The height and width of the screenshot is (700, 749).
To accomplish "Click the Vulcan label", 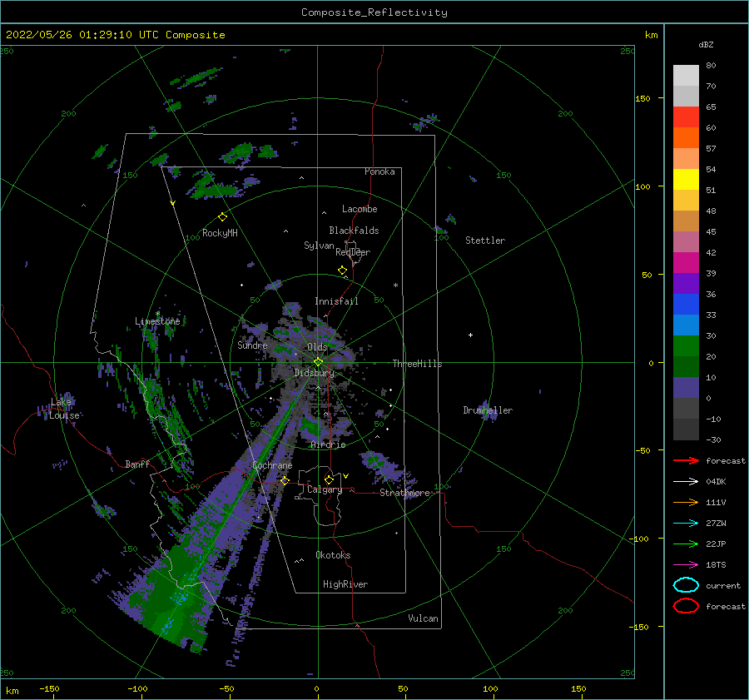I will [x=423, y=618].
